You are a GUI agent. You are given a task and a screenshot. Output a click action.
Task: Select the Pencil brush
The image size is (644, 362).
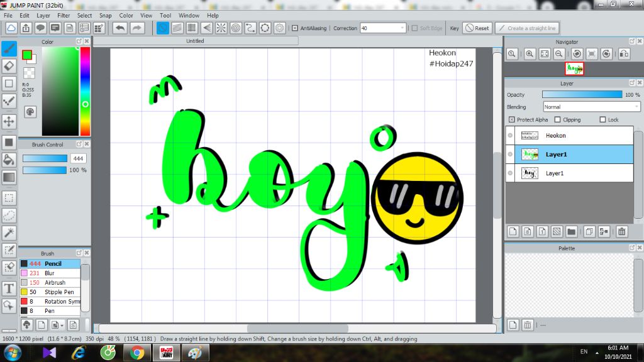50,263
